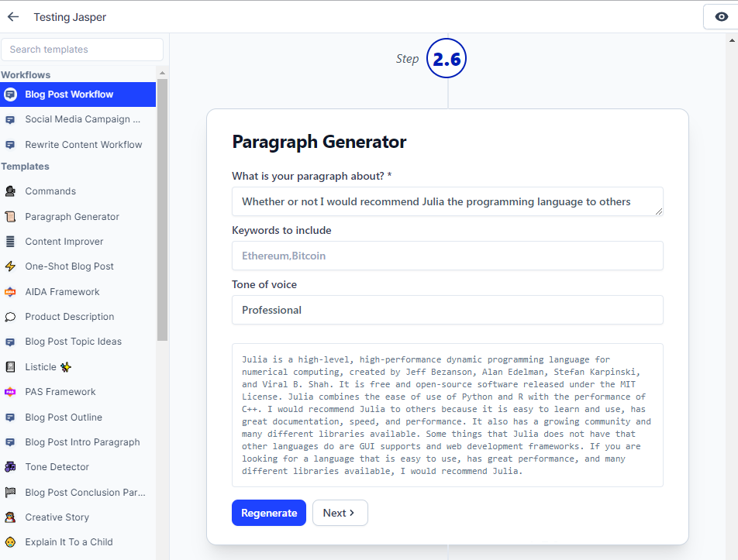Click the Paragraph Generator scroll icon
738x560 pixels.
10,217
